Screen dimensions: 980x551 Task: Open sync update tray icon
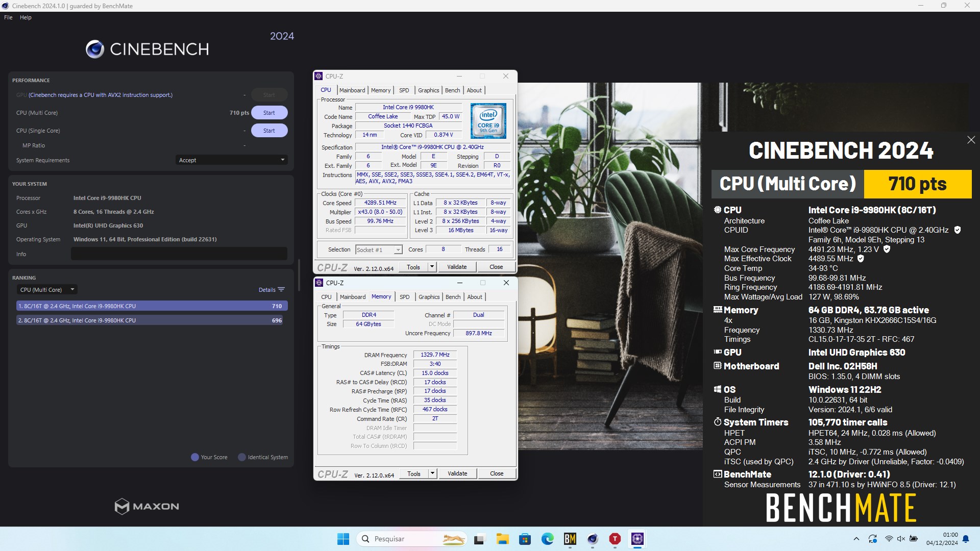click(873, 539)
